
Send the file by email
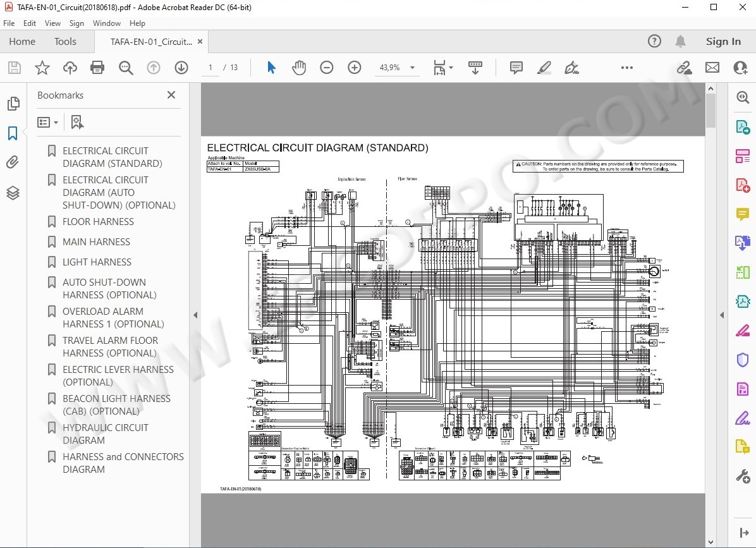pos(712,68)
